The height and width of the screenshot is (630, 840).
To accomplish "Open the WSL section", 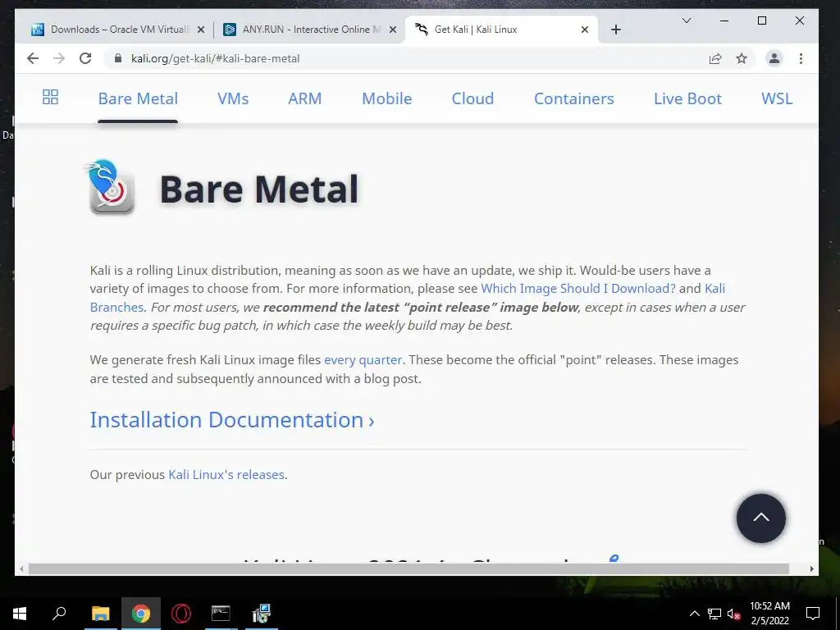I will coord(777,98).
